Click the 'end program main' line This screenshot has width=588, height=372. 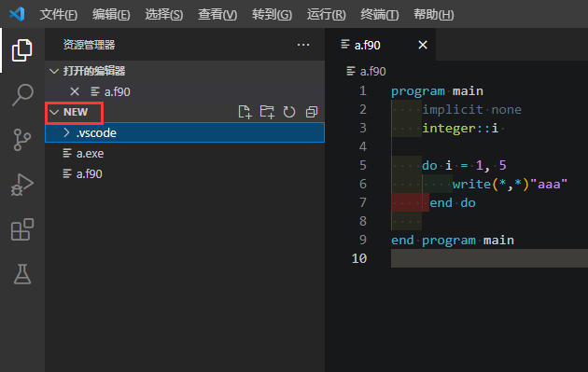pyautogui.click(x=453, y=240)
